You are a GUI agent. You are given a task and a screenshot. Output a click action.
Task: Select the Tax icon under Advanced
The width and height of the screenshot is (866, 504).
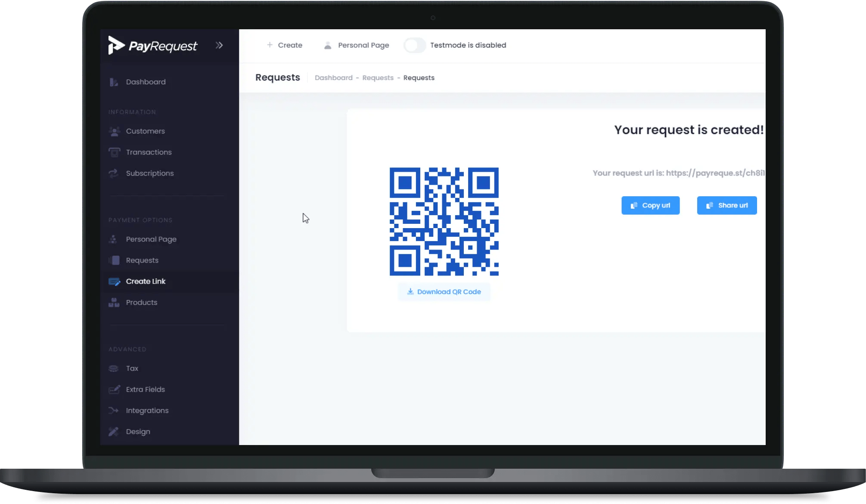113,368
